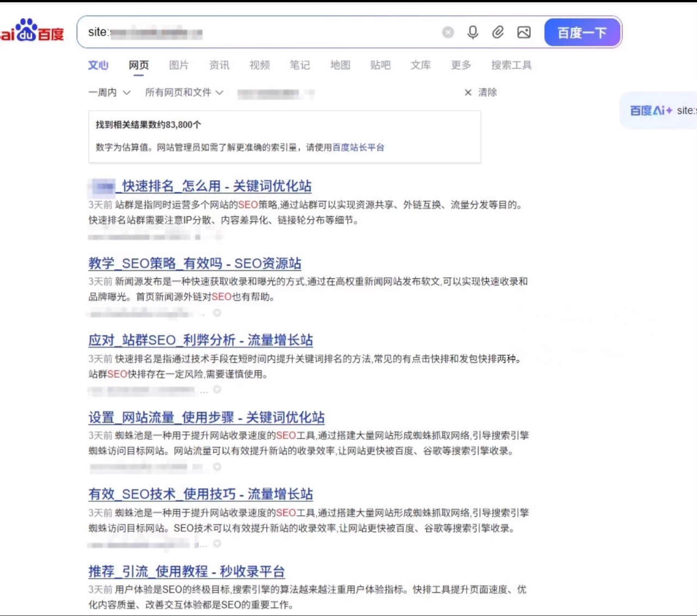Switch to the 视频 tab

(259, 65)
